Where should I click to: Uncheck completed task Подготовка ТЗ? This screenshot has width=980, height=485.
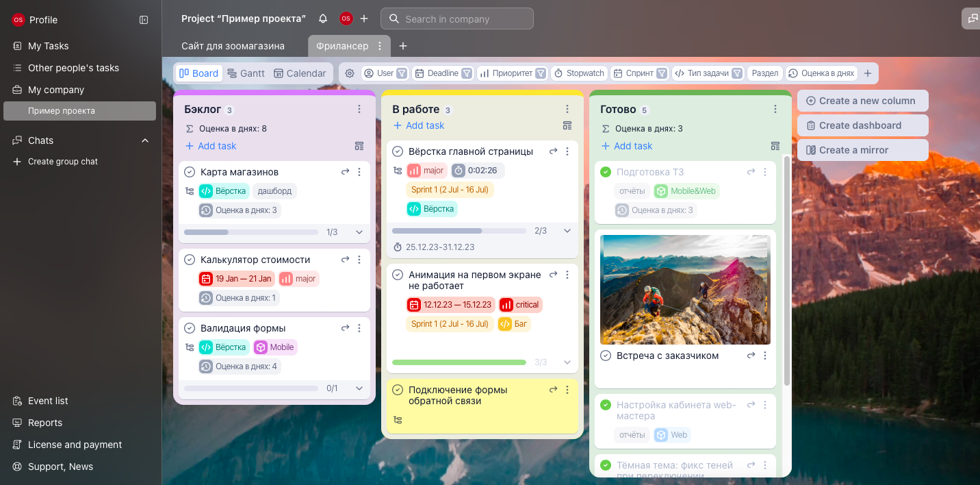coord(606,172)
